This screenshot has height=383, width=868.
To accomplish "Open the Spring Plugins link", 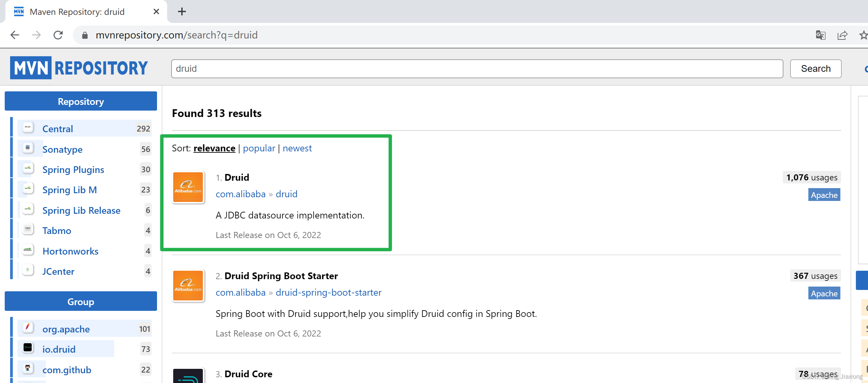I will click(73, 170).
